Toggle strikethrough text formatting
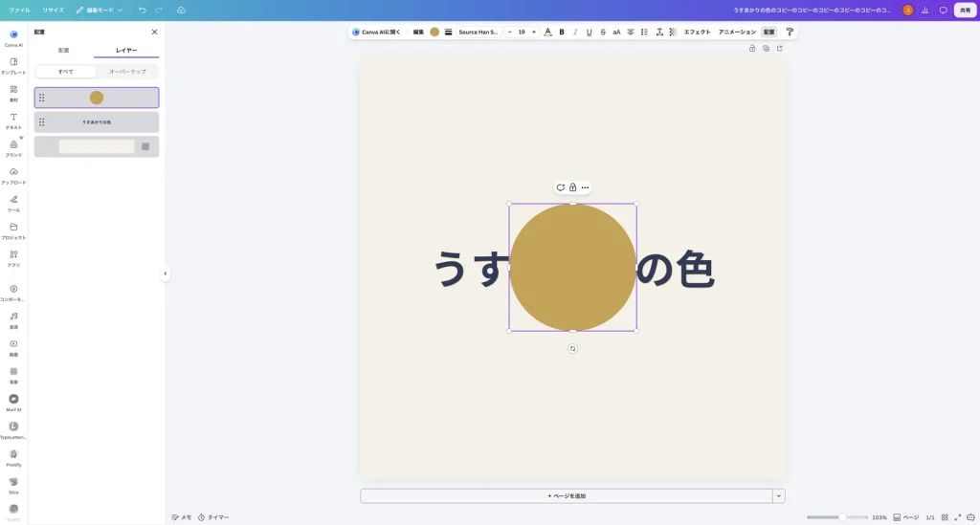Screen dimensions: 980x525 tap(603, 32)
